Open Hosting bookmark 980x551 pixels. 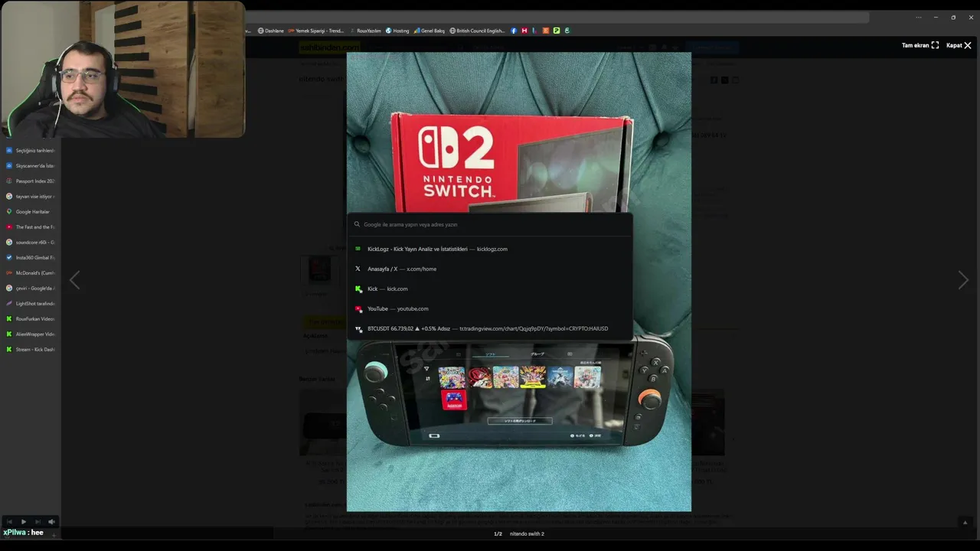[397, 31]
